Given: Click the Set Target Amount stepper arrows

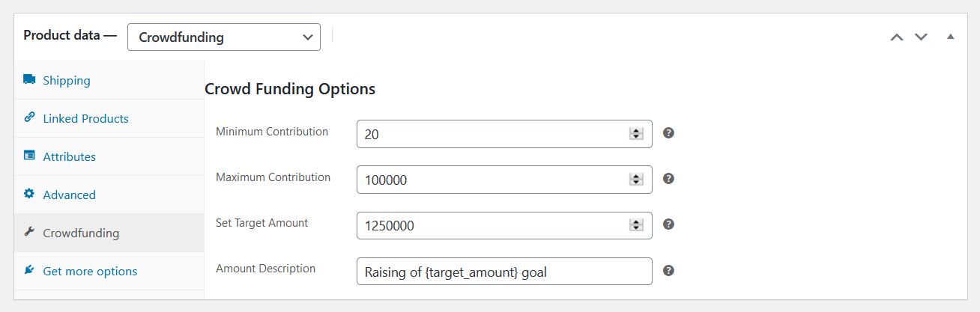Looking at the screenshot, I should click(x=636, y=225).
